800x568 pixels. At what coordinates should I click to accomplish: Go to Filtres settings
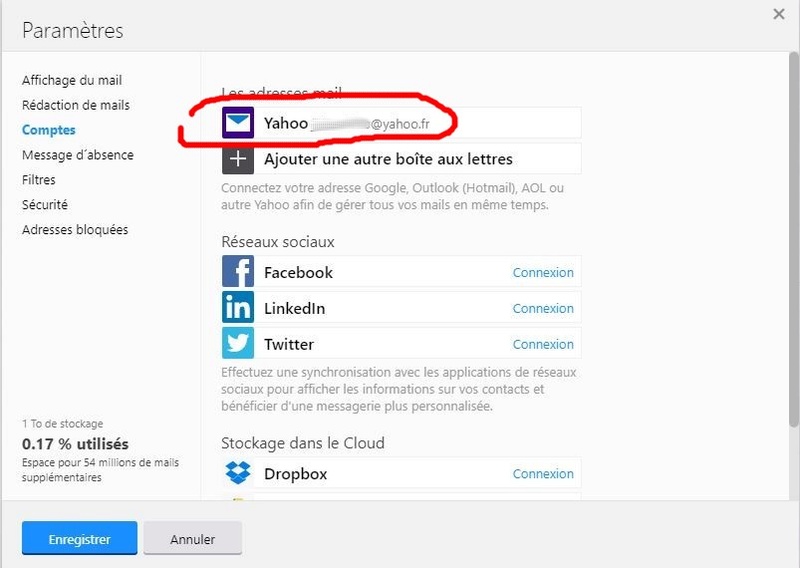click(x=39, y=180)
